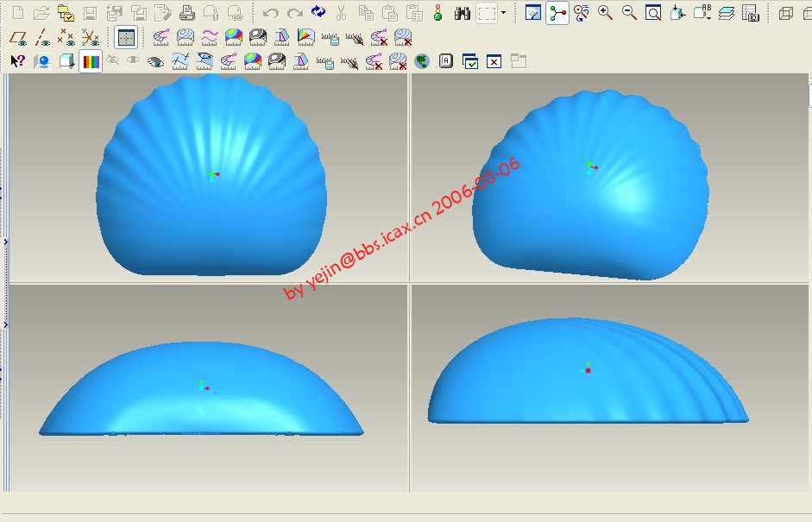Click the shell in the symmetric front-view pane

pos(211,174)
